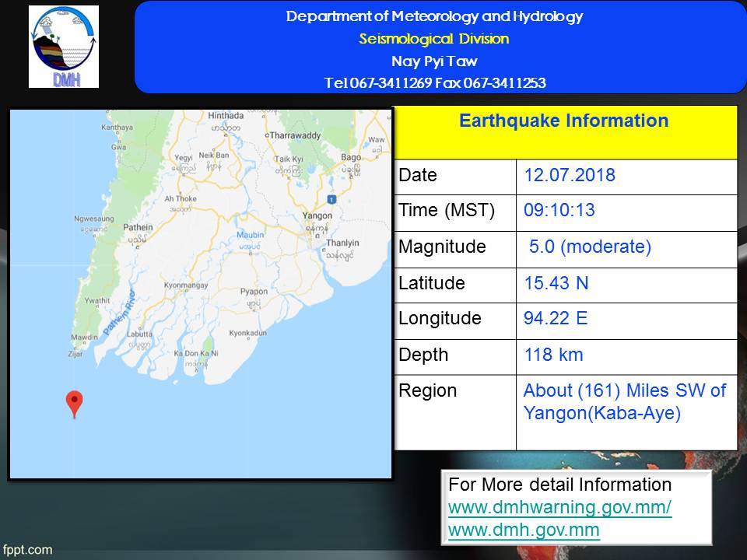The image size is (747, 560).
Task: Click the DMH logo image
Action: click(64, 47)
